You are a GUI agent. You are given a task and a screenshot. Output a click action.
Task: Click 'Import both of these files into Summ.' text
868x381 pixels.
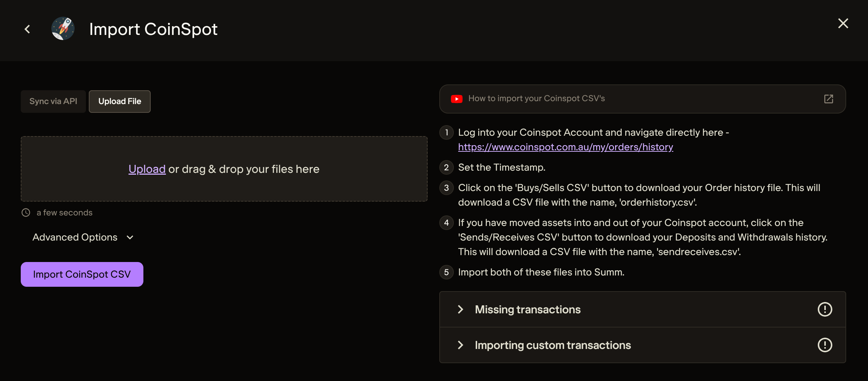(x=541, y=272)
